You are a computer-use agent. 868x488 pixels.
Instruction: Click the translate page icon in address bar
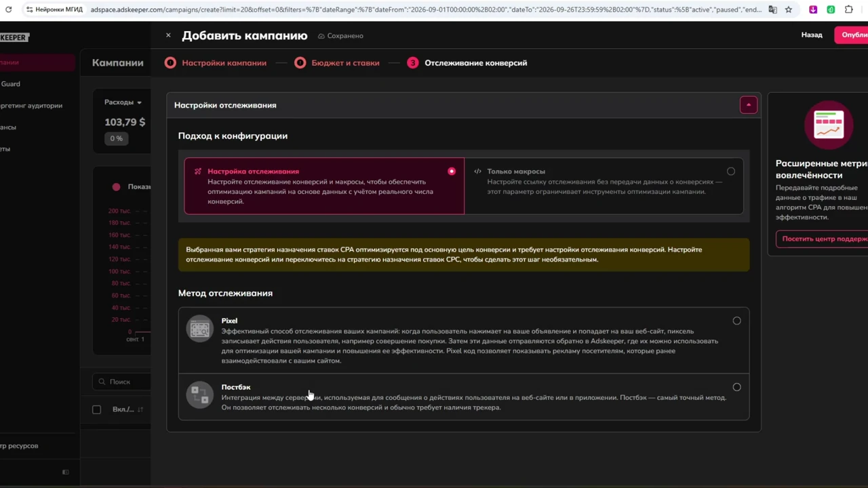[773, 9]
